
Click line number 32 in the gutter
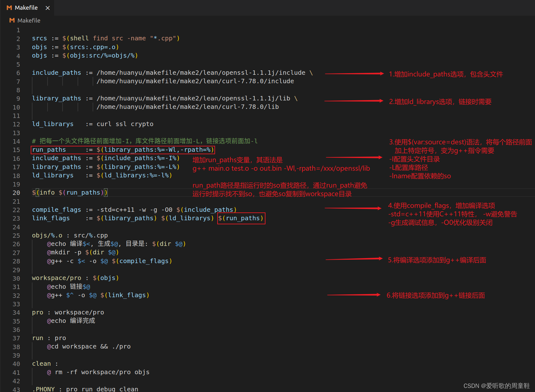coord(16,296)
